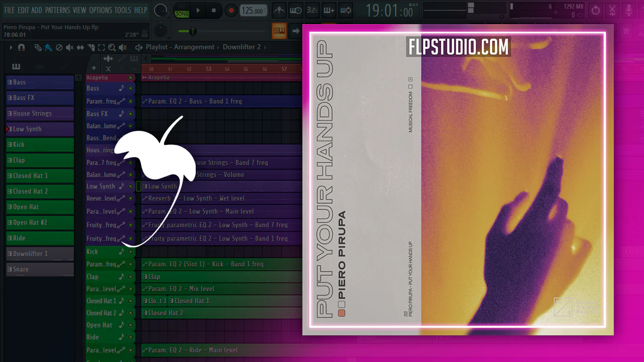Open the playlist options arrow menu
Viewport: 644px width, 362px height.
[11, 47]
